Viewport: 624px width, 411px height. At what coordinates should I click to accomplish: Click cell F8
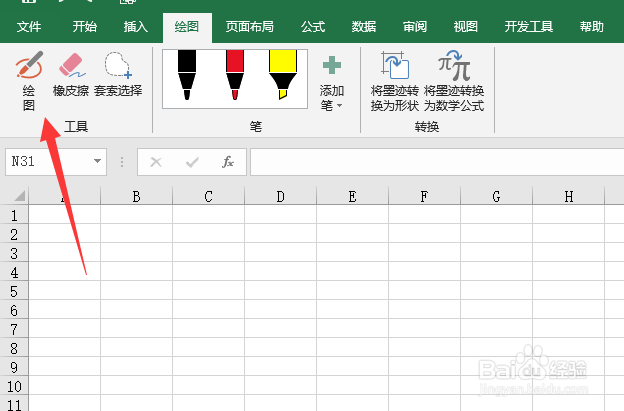click(x=425, y=348)
